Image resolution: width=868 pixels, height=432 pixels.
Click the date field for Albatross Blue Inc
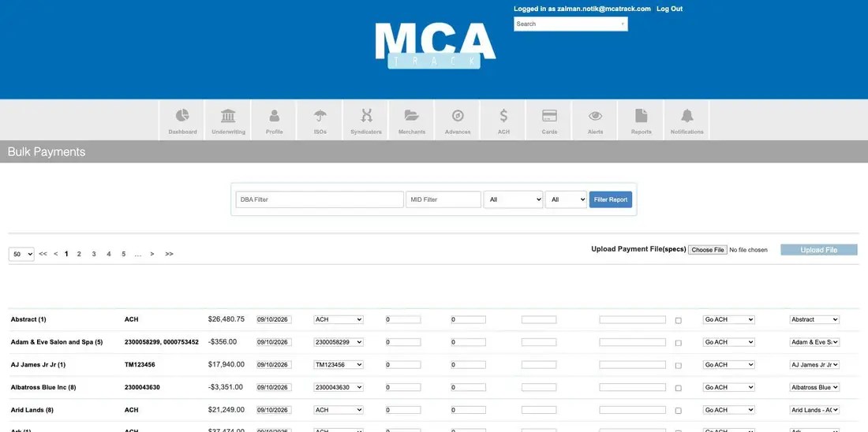pos(274,388)
